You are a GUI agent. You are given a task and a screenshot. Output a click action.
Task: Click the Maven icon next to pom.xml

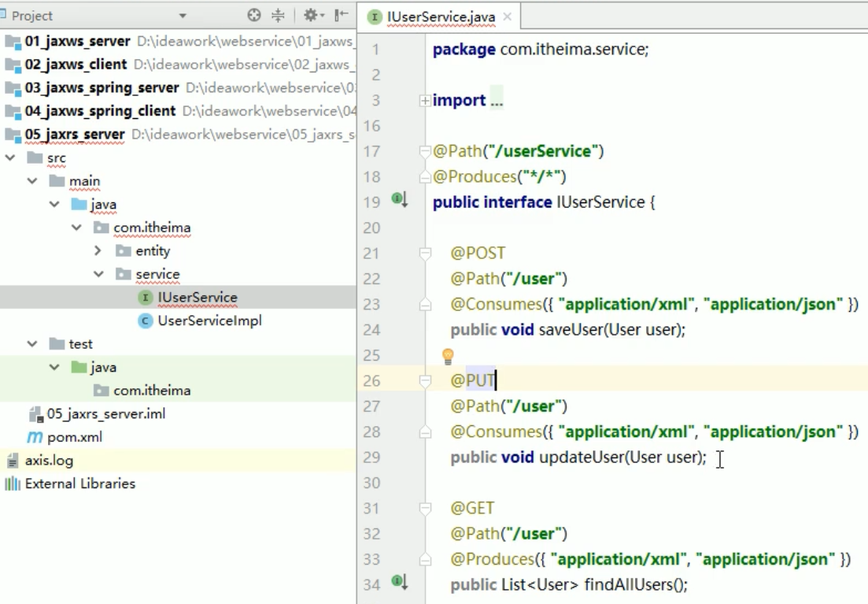click(35, 437)
